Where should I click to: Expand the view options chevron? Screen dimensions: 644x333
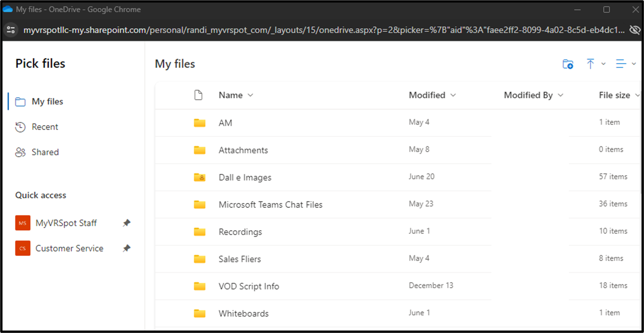(x=634, y=64)
